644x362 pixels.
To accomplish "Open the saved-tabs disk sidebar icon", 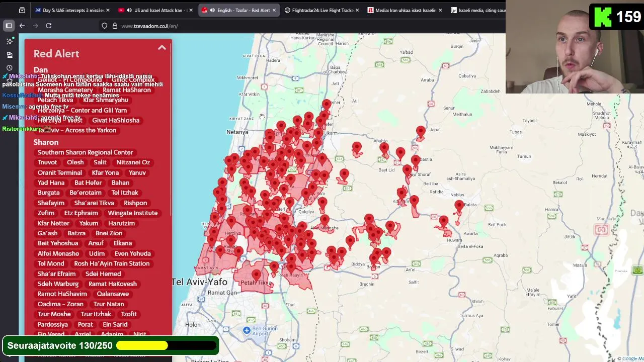I will click(10, 54).
